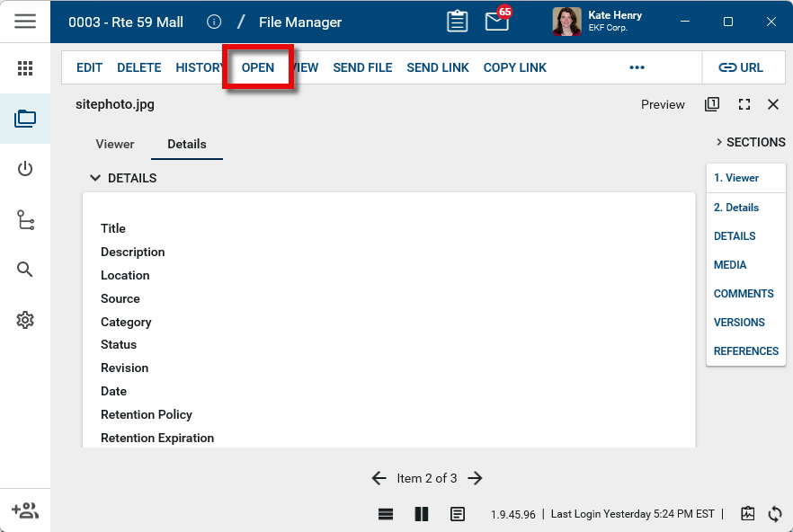Open the hamburger main menu
This screenshot has height=532, width=793.
pyautogui.click(x=25, y=22)
